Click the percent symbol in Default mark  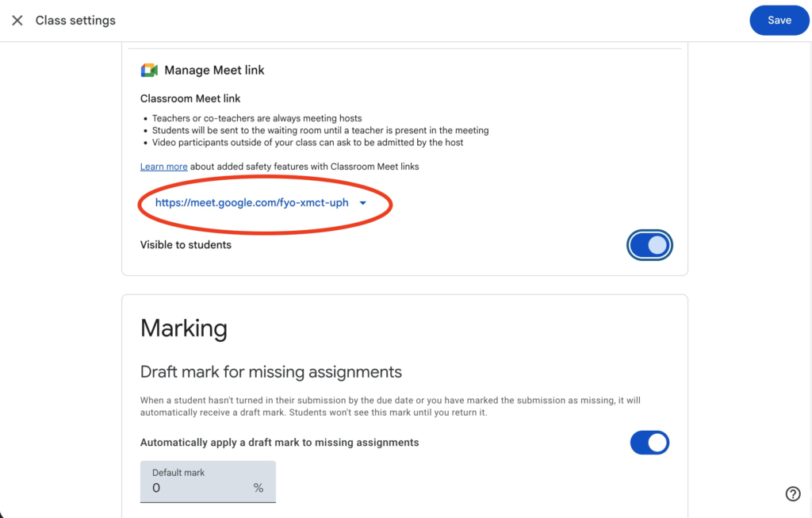259,488
